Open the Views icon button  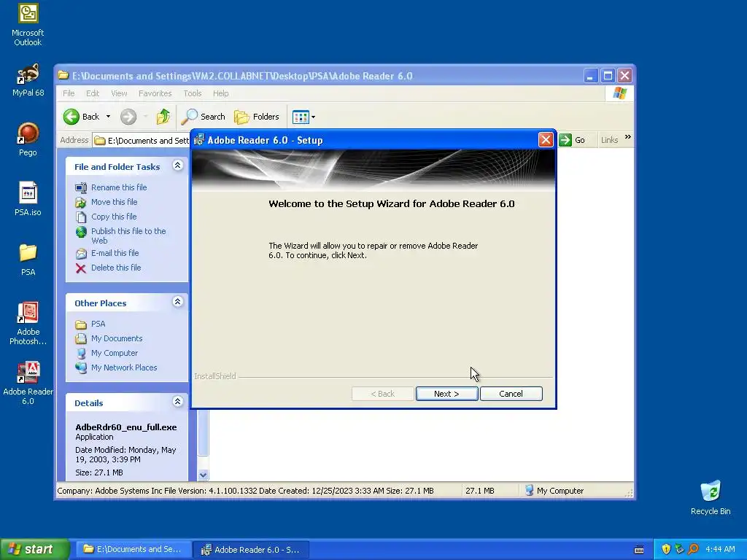pos(301,117)
